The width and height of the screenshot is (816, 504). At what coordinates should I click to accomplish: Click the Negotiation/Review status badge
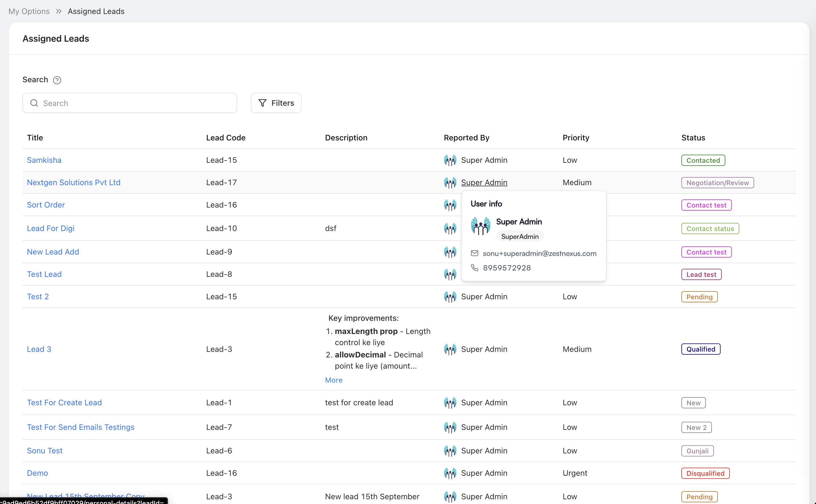tap(717, 183)
